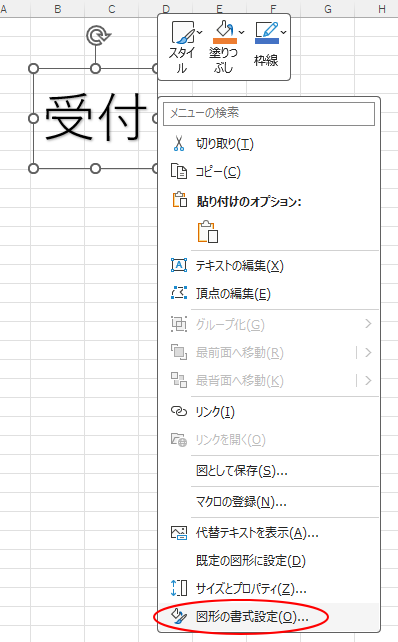The height and width of the screenshot is (642, 398).
Task: Click the bottom-left handle of the shape
Action: coord(34,168)
